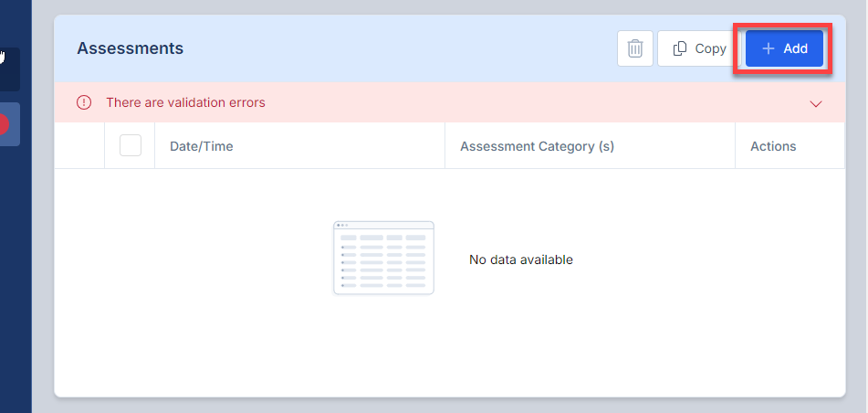Click the blank header cell before the checkbox
Screen dimensions: 868x413
(79, 146)
